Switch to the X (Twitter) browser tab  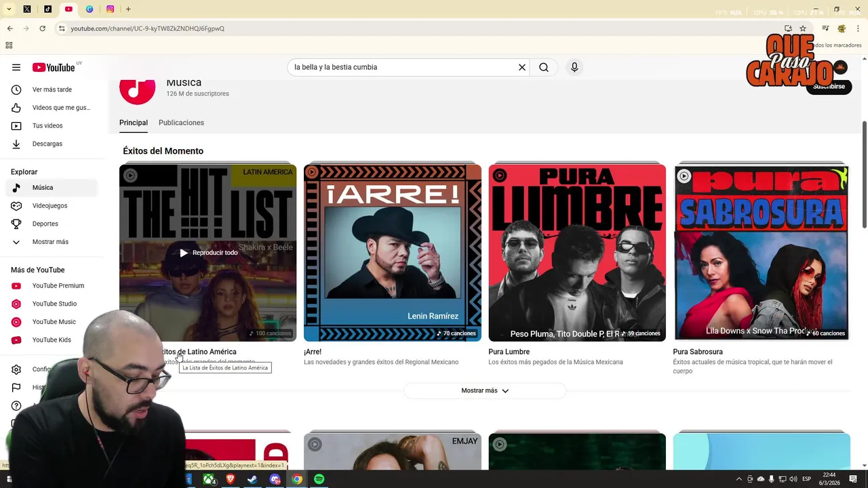(27, 9)
